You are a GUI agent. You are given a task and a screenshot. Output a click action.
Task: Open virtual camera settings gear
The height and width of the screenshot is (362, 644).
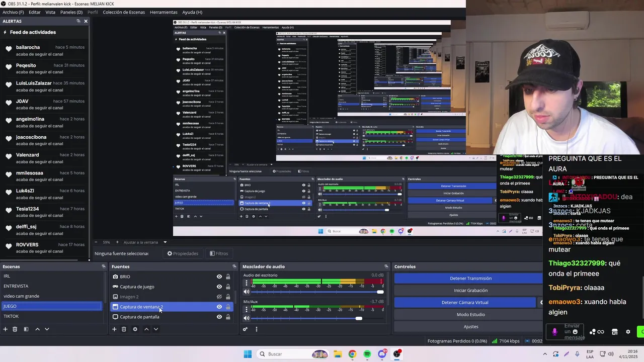click(x=541, y=302)
